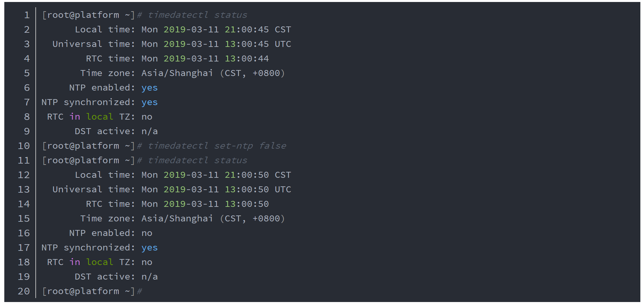This screenshot has height=304, width=644.
Task: Click 'Asia/Shanghai' on line 5
Action: [177, 73]
